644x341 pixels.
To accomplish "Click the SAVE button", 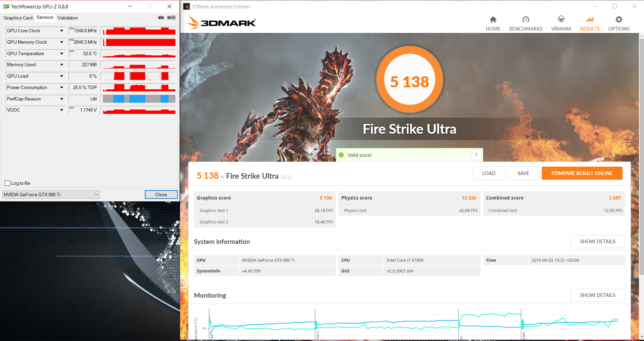I will point(523,173).
